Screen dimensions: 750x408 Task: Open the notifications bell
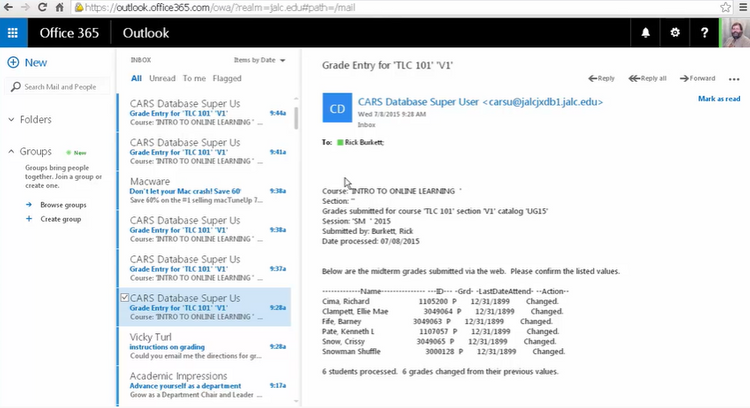[x=645, y=33]
